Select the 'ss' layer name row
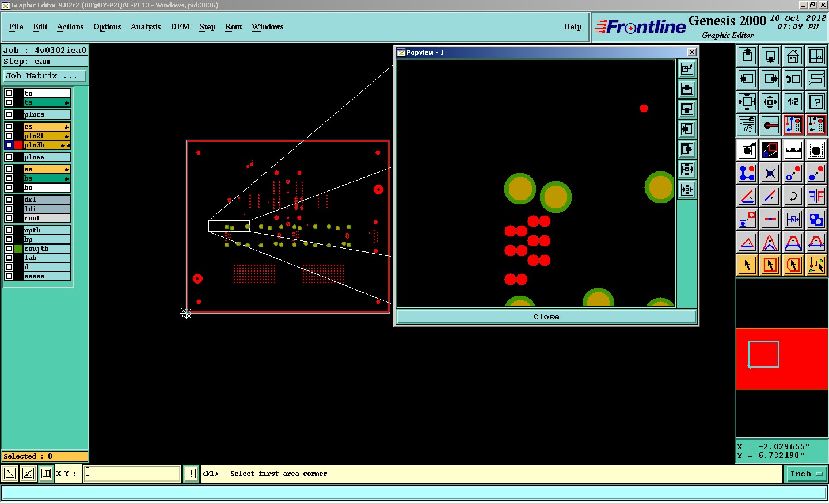Viewport: 829px width, 504px height. pyautogui.click(x=47, y=169)
